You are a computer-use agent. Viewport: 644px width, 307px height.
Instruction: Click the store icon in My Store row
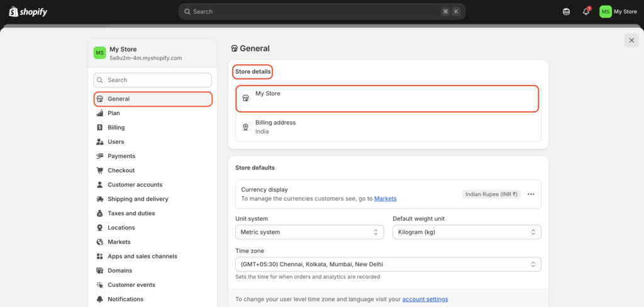pyautogui.click(x=246, y=98)
